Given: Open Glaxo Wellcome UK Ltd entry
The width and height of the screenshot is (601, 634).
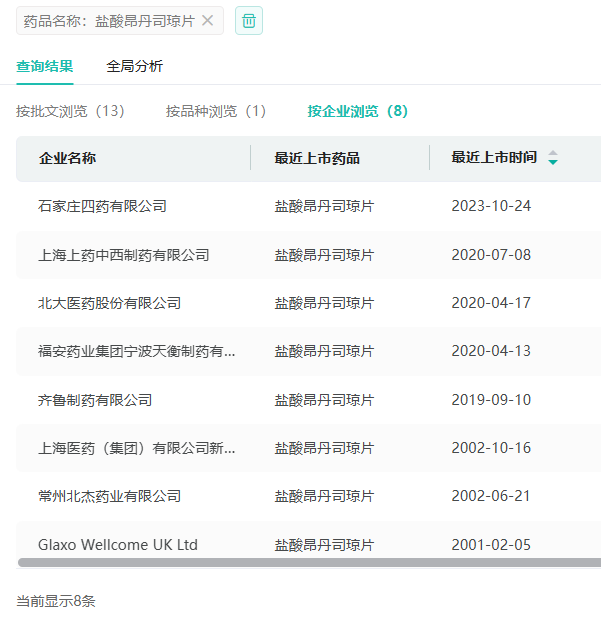Looking at the screenshot, I should click(118, 545).
